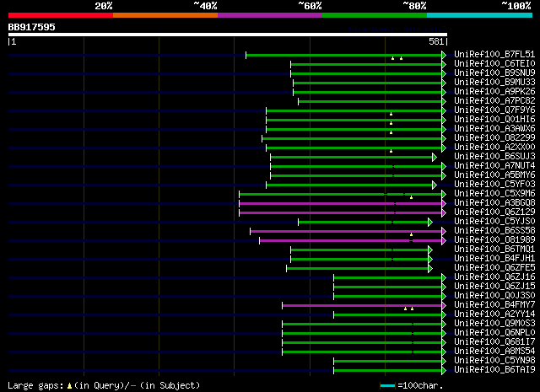Select the UniRef100_Q9M0S3 label
Screen dimensions: 540x392
point(494,323)
